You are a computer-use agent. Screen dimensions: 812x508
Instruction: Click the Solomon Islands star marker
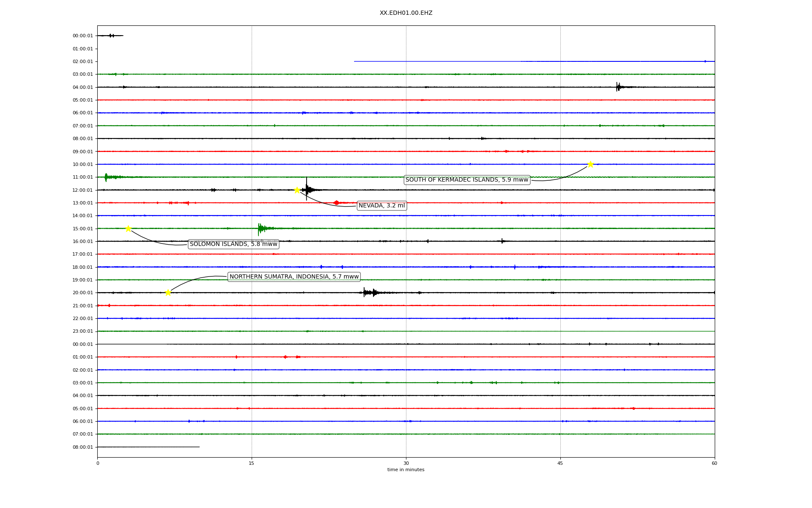click(x=128, y=229)
